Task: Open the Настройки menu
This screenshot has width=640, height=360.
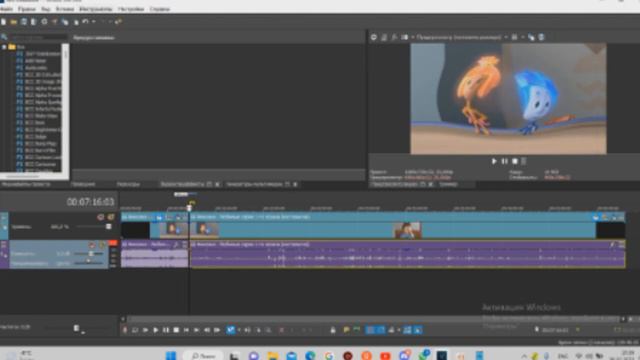Action: click(x=131, y=9)
